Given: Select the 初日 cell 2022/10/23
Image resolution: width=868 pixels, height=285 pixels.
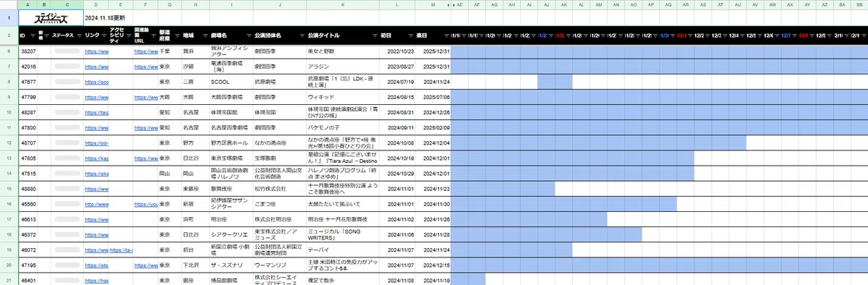Looking at the screenshot, I should click(x=396, y=51).
